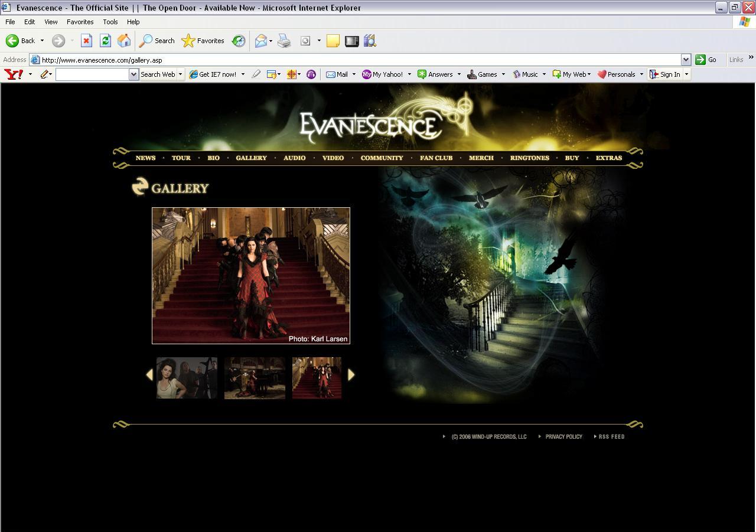
Task: Open the Favorites star panel
Action: coord(203,41)
